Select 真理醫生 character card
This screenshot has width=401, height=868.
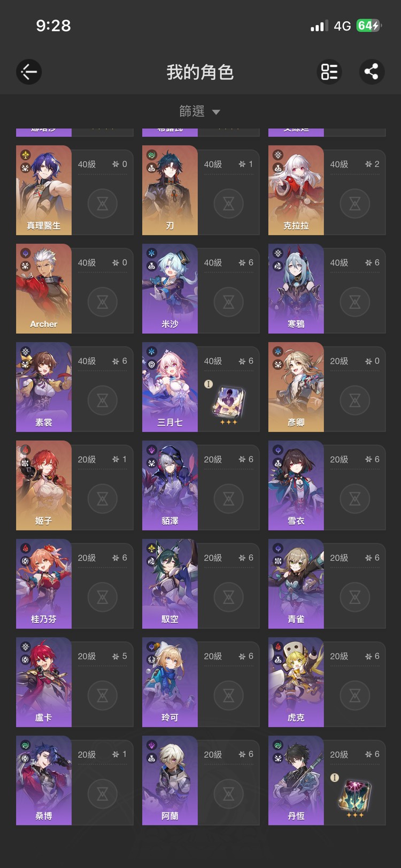point(74,190)
